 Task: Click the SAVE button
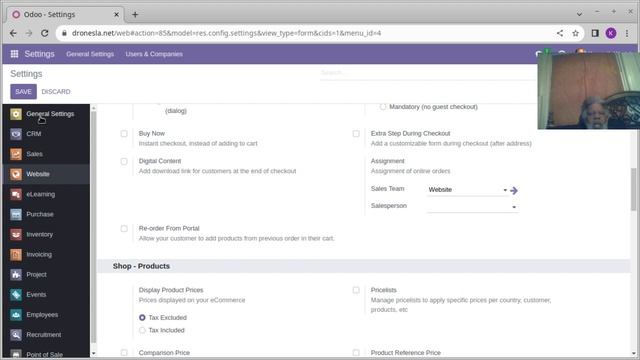(x=23, y=91)
